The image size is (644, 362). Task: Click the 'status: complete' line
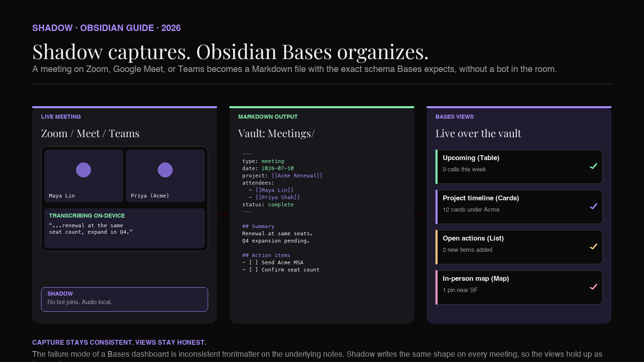[x=268, y=204]
